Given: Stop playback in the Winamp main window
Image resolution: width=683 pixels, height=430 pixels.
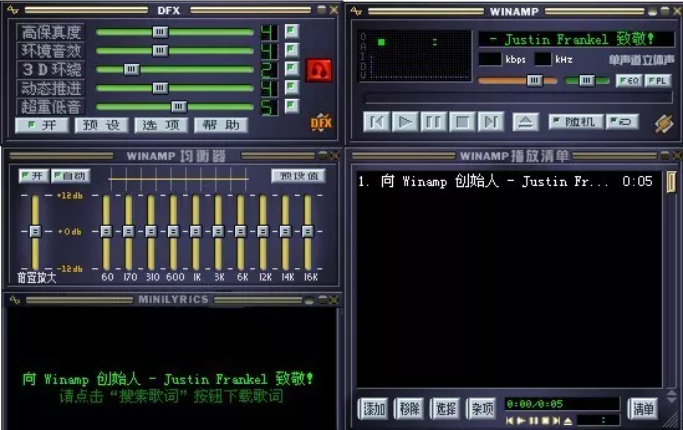Looking at the screenshot, I should click(x=462, y=122).
